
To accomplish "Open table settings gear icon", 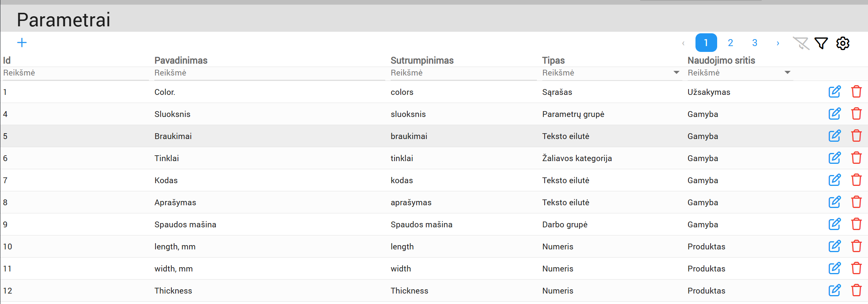I will pos(842,43).
